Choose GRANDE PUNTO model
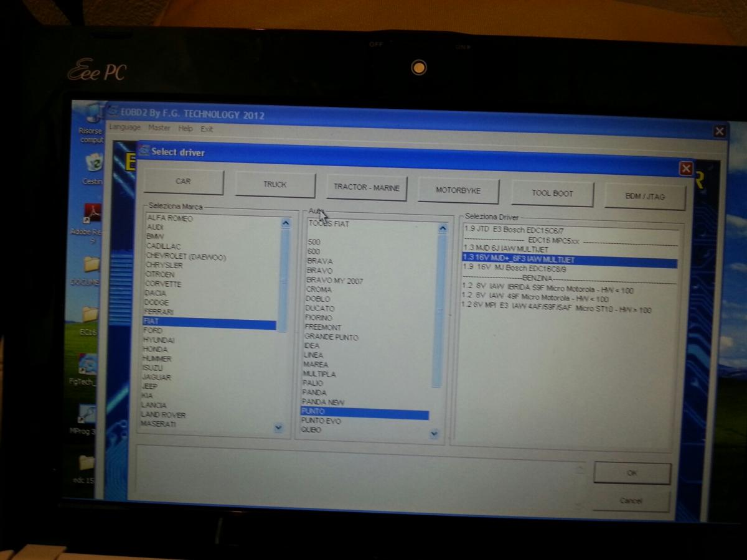 point(331,337)
